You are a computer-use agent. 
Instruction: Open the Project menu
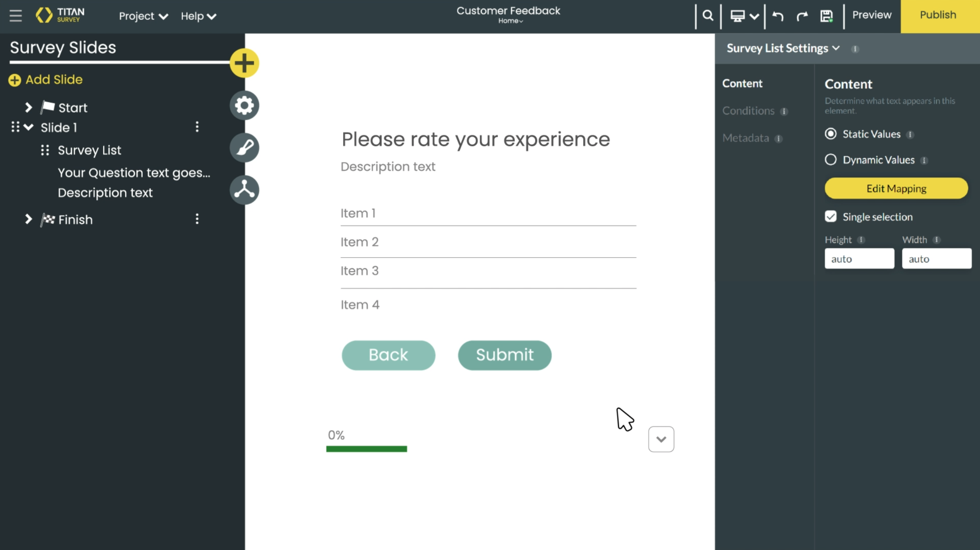coord(143,16)
